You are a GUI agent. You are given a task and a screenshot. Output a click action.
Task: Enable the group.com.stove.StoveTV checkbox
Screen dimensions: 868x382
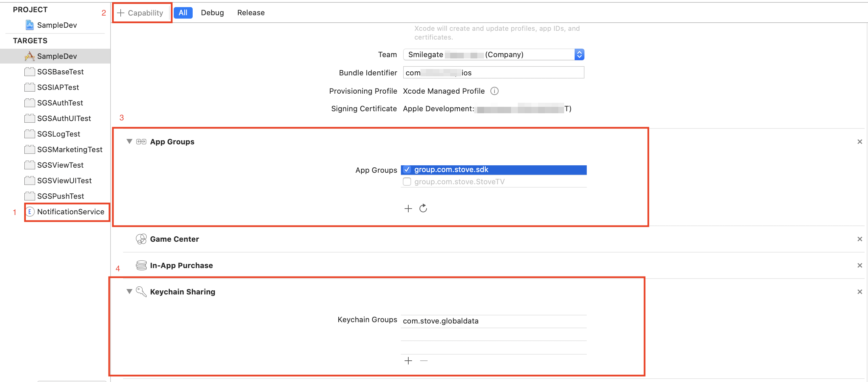[407, 182]
